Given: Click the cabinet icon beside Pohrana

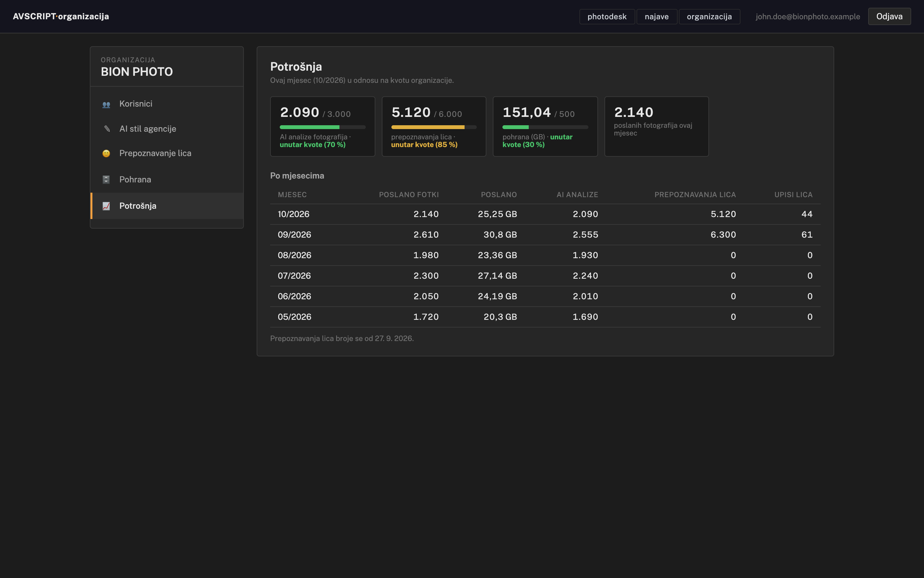Looking at the screenshot, I should pos(106,179).
